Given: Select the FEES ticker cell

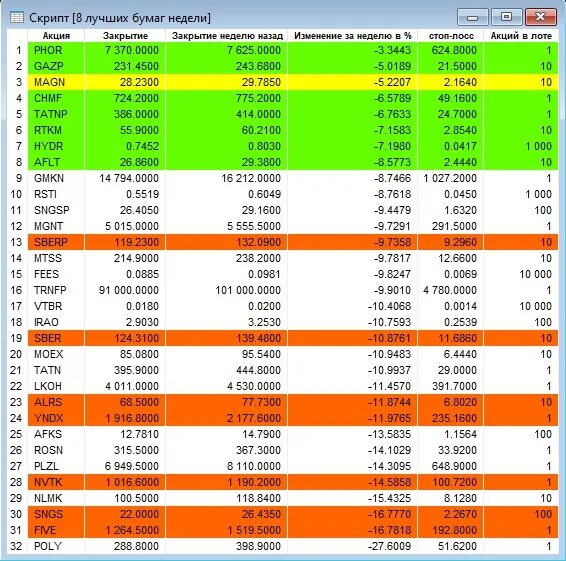Looking at the screenshot, I should pyautogui.click(x=56, y=274).
